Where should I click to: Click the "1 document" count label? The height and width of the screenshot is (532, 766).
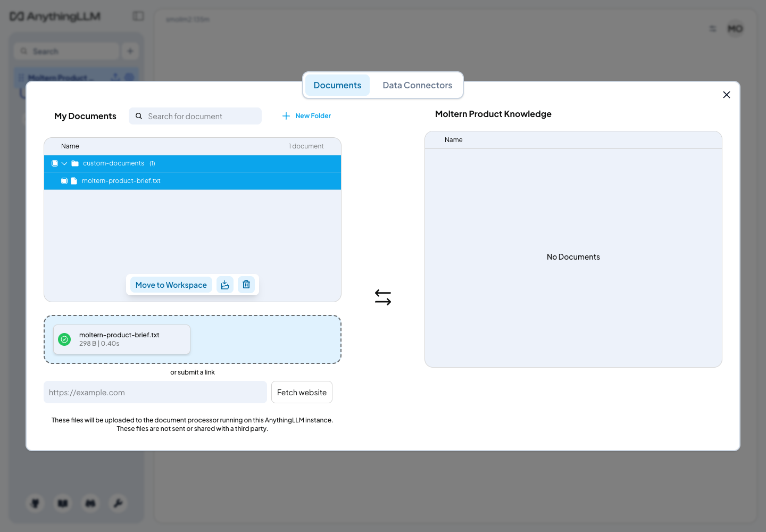tap(306, 146)
